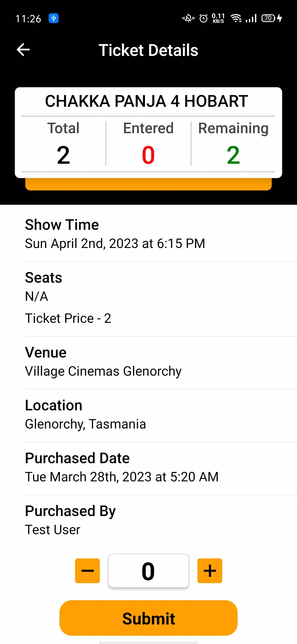The height and width of the screenshot is (644, 297).
Task: Tap the cellular signal strength icon
Action: point(251,18)
